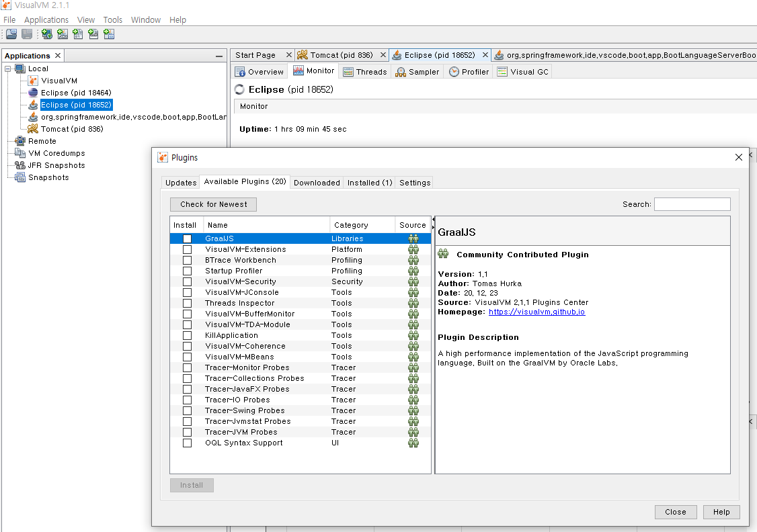Switch to the Installed (1) tab
This screenshot has height=532, width=757.
pos(370,182)
